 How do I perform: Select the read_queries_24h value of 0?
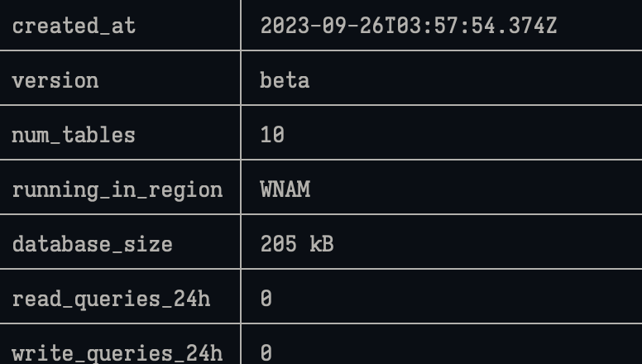[x=266, y=299]
